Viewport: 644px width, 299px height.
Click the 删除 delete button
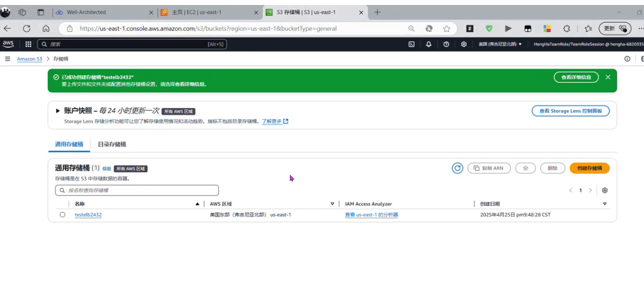point(553,168)
